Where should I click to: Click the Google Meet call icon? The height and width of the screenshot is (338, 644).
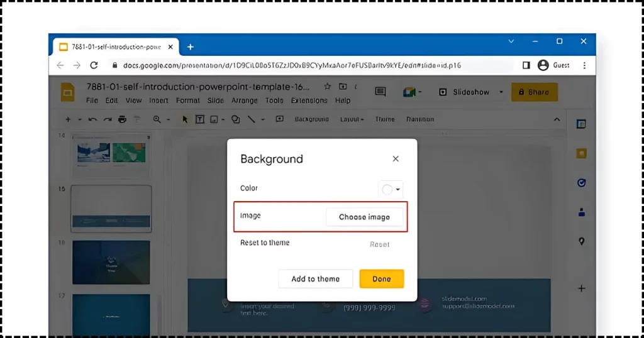409,92
